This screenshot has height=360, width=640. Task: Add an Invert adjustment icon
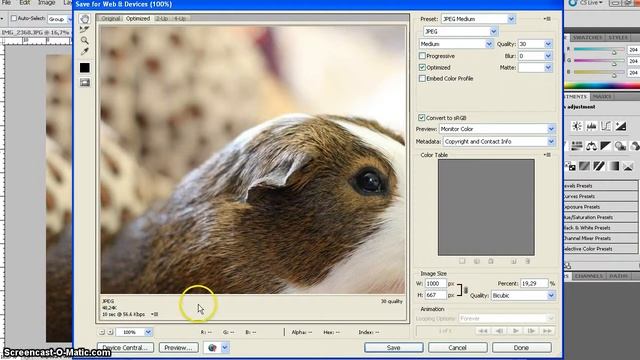click(x=570, y=166)
